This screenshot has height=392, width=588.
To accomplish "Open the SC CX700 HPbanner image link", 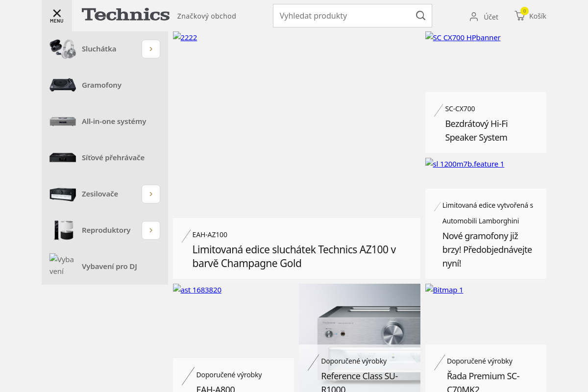I will pyautogui.click(x=463, y=37).
